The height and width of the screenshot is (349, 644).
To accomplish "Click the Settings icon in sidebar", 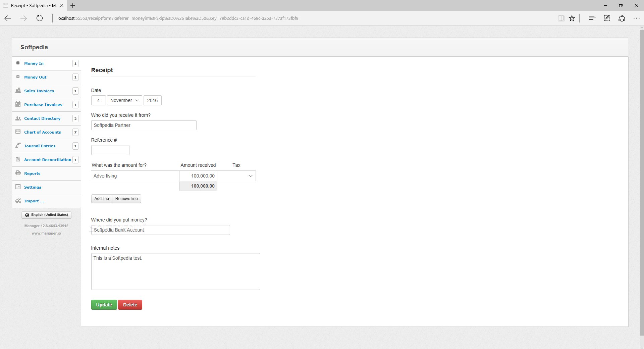I will [x=18, y=187].
